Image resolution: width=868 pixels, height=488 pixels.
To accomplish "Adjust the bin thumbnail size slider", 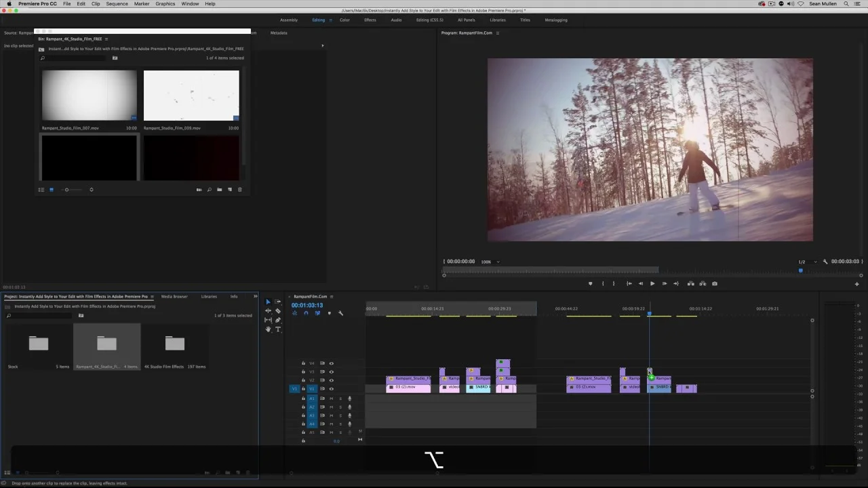I will pos(66,190).
